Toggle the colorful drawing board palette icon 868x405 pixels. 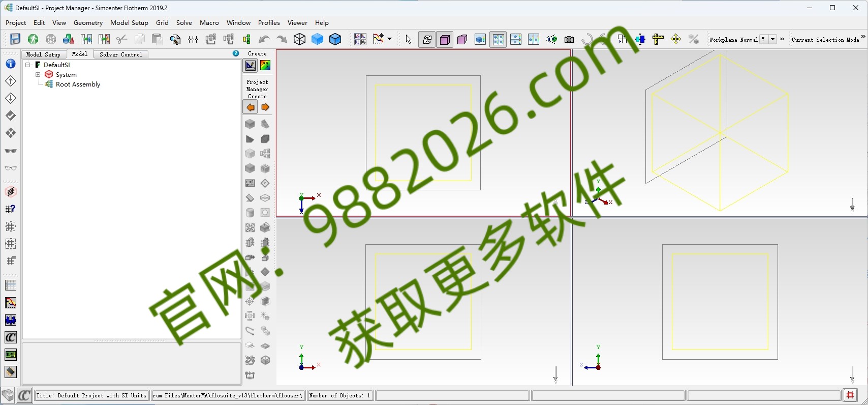(x=265, y=65)
